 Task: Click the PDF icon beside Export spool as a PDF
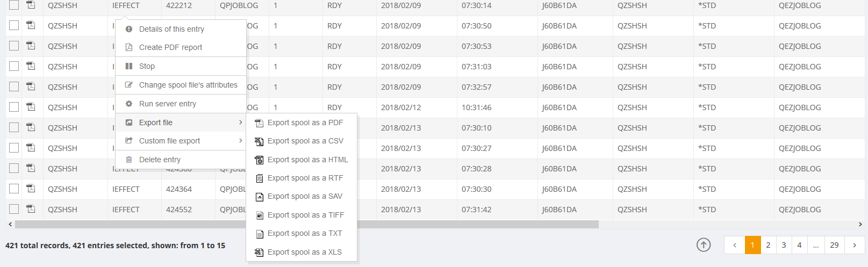point(259,123)
